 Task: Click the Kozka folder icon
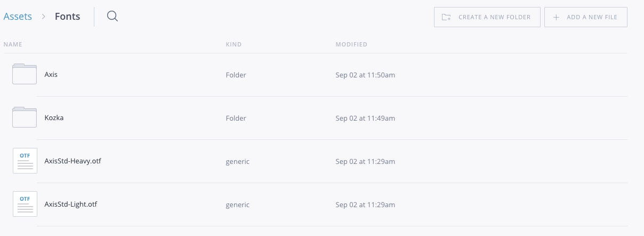[25, 117]
